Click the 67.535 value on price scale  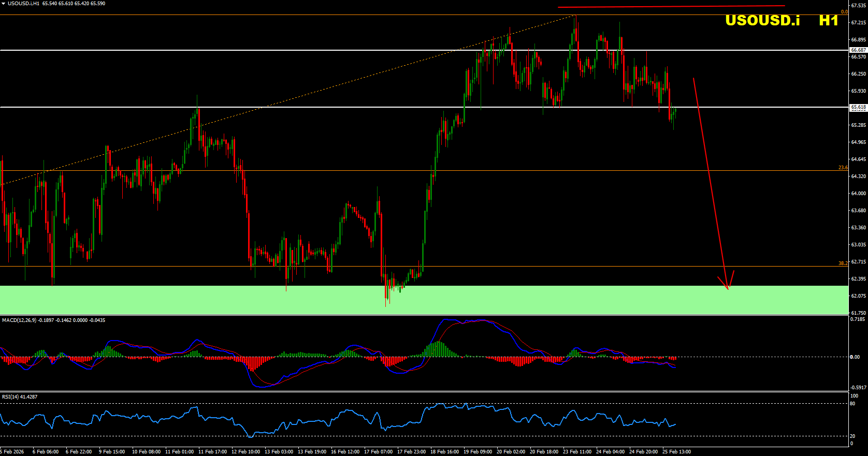point(858,6)
